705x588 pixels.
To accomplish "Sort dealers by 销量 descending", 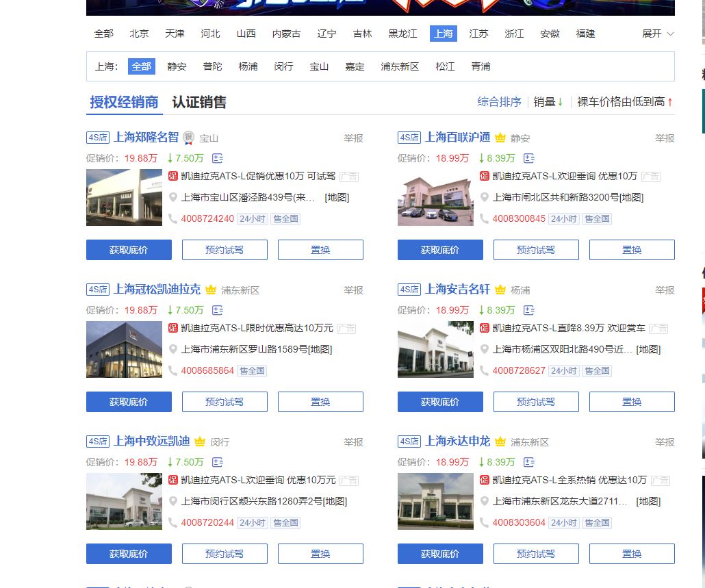I will click(548, 102).
